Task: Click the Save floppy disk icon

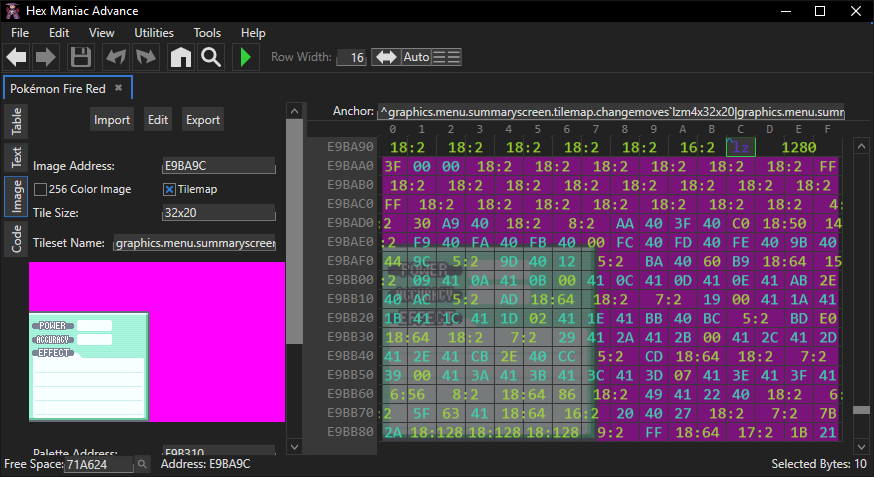Action: (81, 57)
